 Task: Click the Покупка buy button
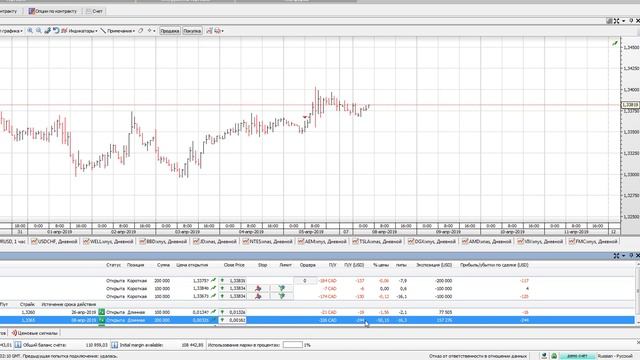(192, 31)
